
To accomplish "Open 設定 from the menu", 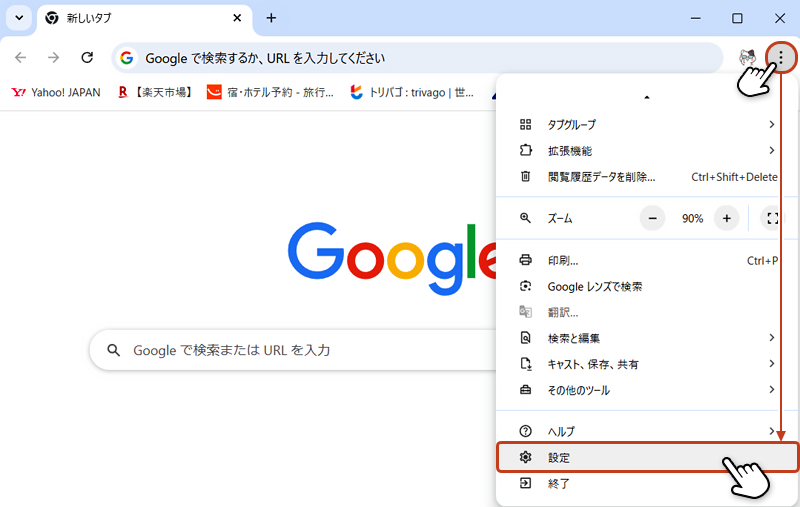I will (648, 457).
